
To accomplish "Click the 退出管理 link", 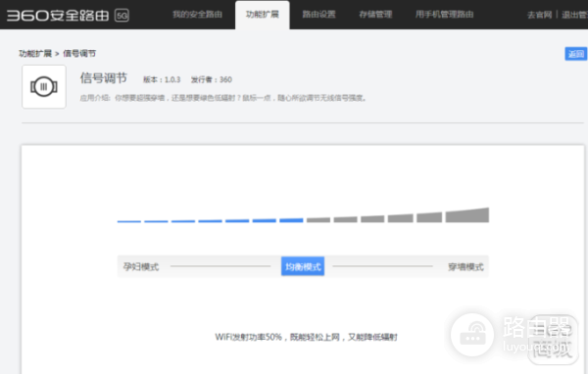I will [574, 15].
